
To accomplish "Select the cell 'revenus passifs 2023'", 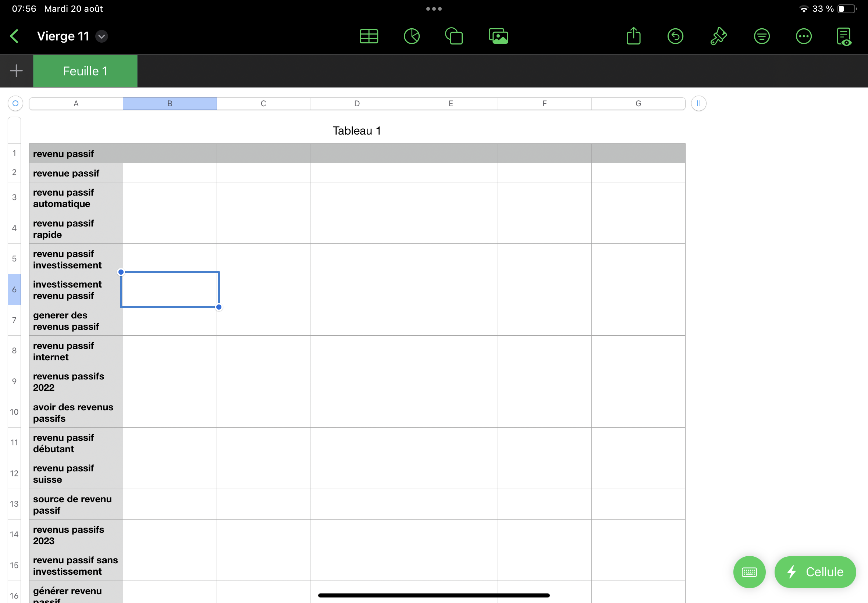I will [76, 535].
